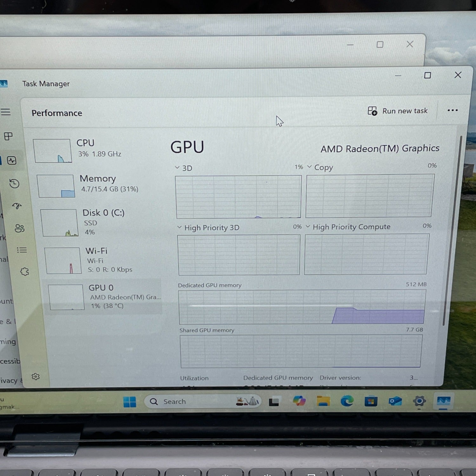The width and height of the screenshot is (476, 476).
Task: Open the Services puzzle-piece sidebar icon
Action: coord(24,272)
